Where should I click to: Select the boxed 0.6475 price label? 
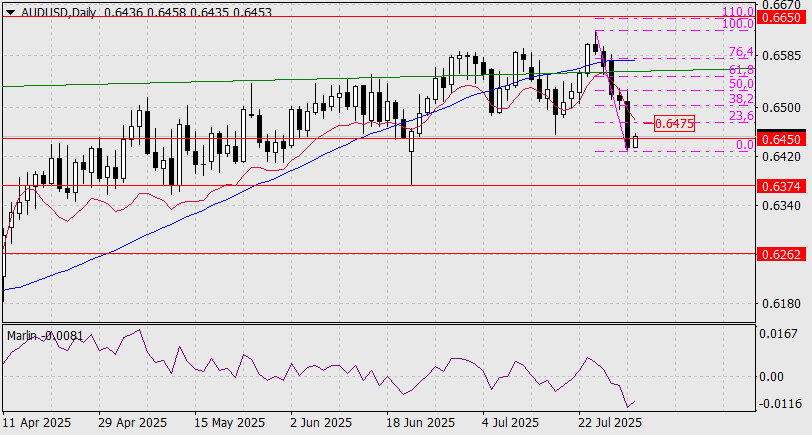pyautogui.click(x=674, y=123)
